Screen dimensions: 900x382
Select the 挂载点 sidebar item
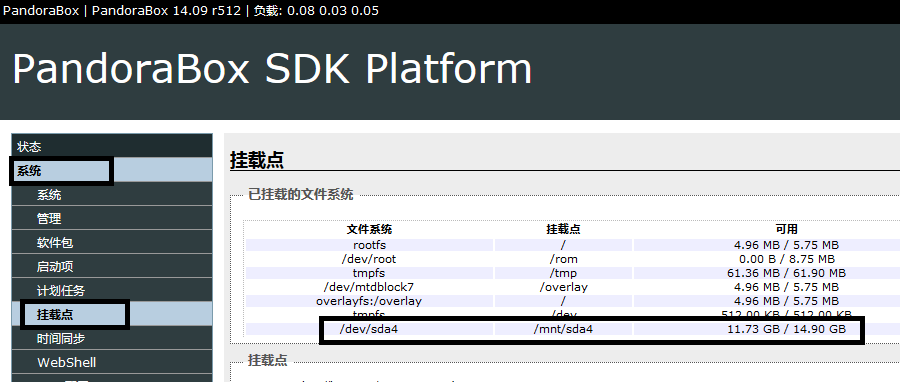(112, 314)
